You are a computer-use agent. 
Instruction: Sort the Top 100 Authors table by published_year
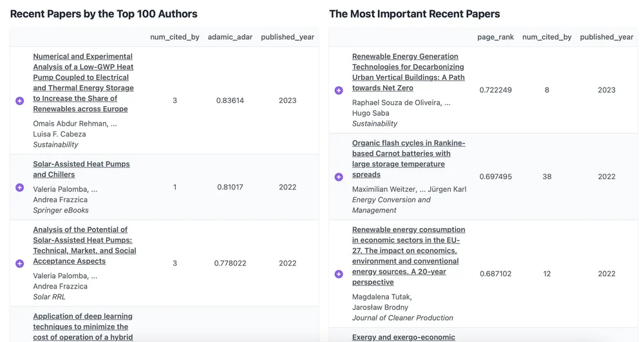[287, 37]
